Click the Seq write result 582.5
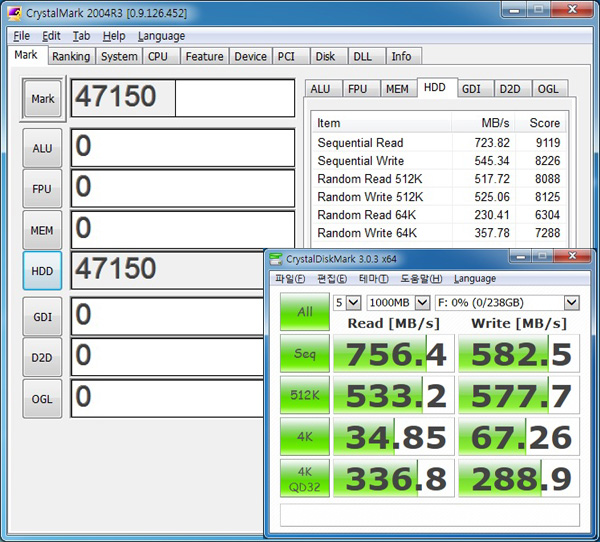The height and width of the screenshot is (542, 600). click(x=519, y=353)
